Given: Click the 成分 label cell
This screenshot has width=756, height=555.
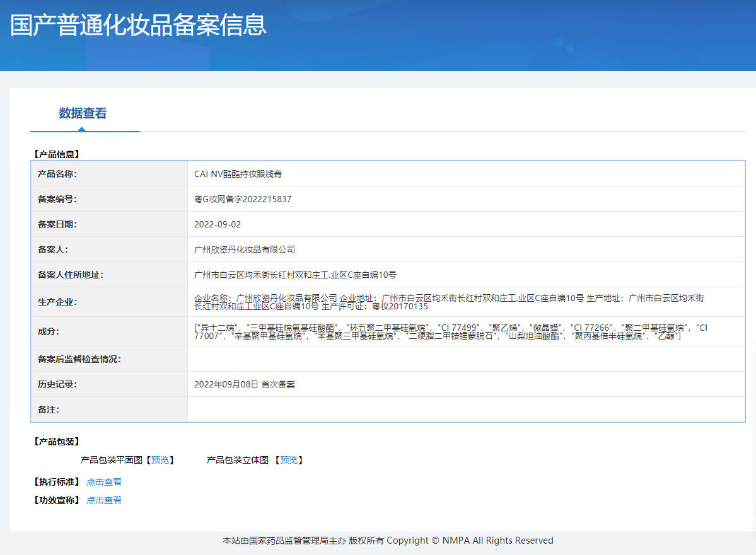Looking at the screenshot, I should [109, 331].
